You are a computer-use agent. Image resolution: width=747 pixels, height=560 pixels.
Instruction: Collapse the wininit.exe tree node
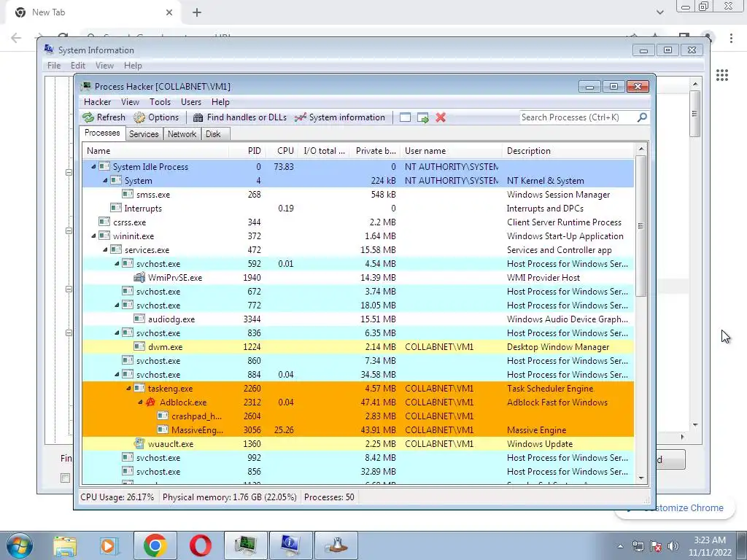pyautogui.click(x=93, y=236)
